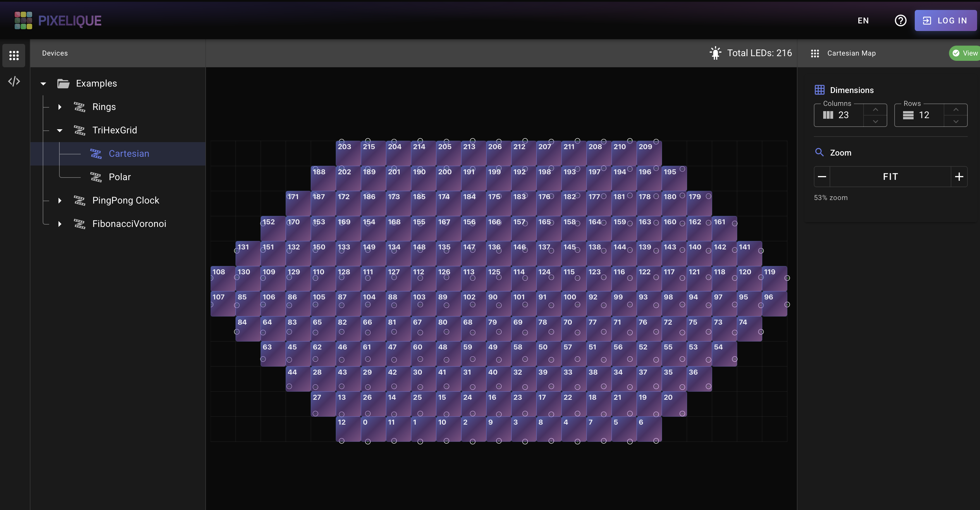980x510 pixels.
Task: Increase Columns using the up arrow
Action: (x=875, y=109)
